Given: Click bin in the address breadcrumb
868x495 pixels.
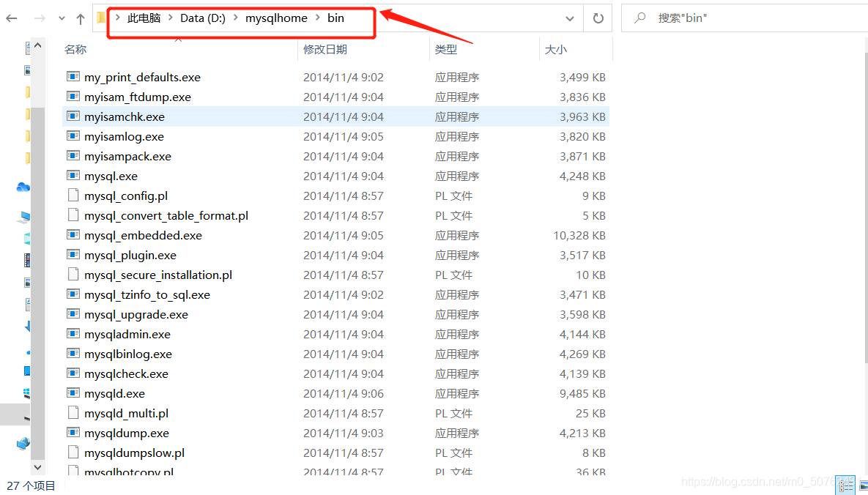Looking at the screenshot, I should pos(335,18).
